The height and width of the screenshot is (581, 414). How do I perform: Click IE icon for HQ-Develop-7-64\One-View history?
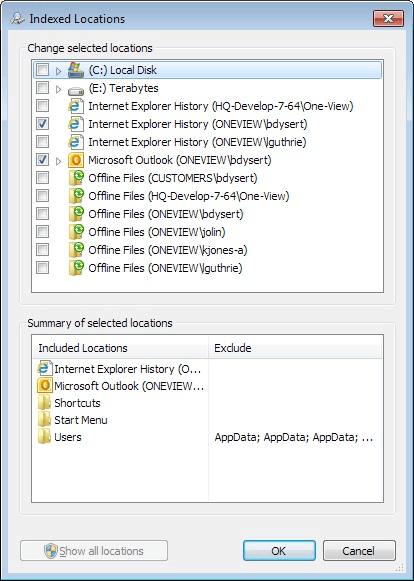76,106
